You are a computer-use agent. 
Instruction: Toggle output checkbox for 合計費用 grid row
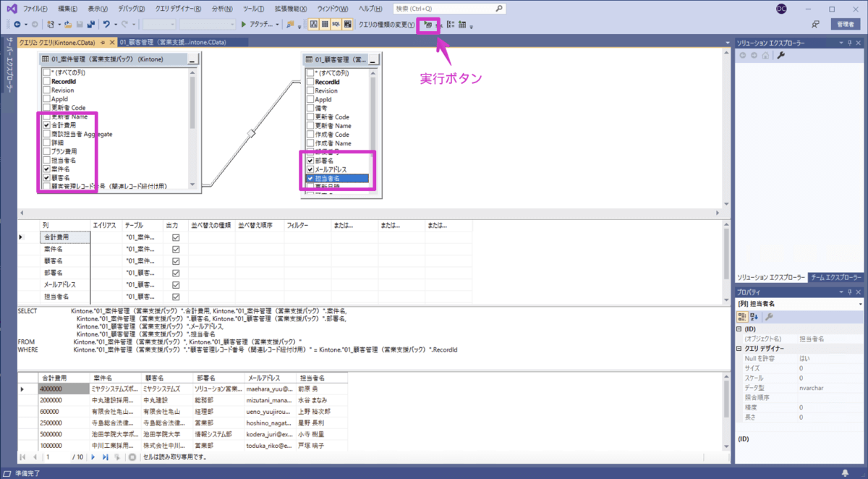tap(175, 237)
